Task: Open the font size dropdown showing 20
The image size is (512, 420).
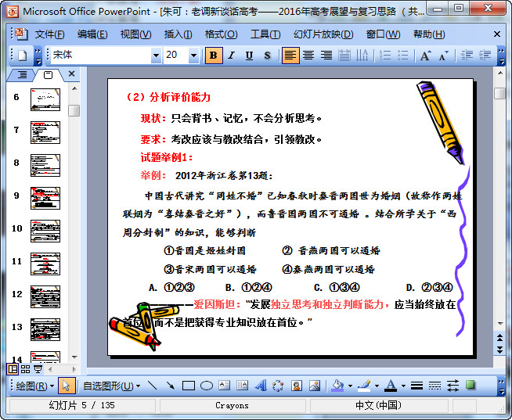Action: (193, 56)
